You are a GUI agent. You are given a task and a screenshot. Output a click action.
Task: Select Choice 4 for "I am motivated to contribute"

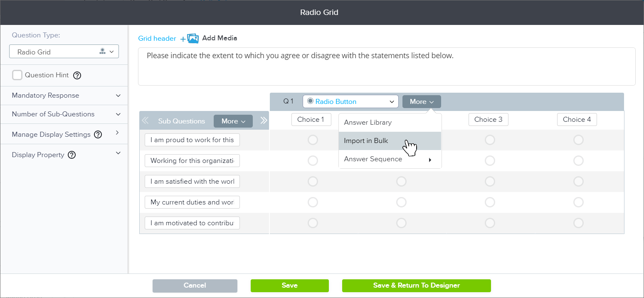578,223
